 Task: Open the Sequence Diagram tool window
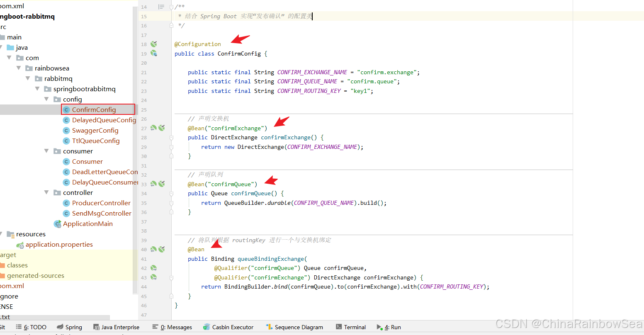[294, 327]
